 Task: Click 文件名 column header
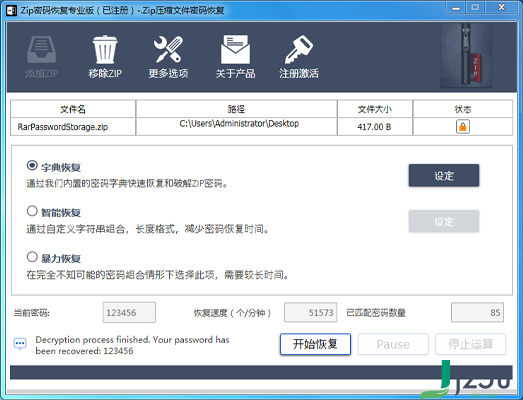point(73,109)
